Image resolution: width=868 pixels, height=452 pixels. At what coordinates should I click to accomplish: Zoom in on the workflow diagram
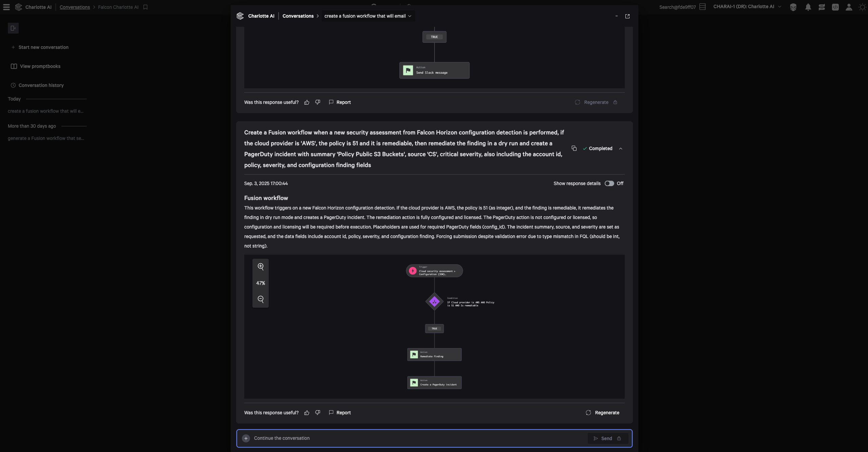tap(261, 267)
